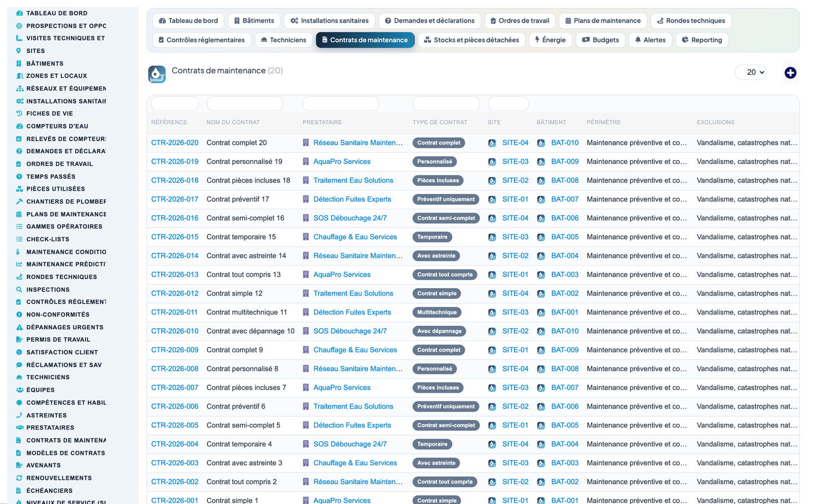Switch to the Énergie tab

click(x=550, y=40)
